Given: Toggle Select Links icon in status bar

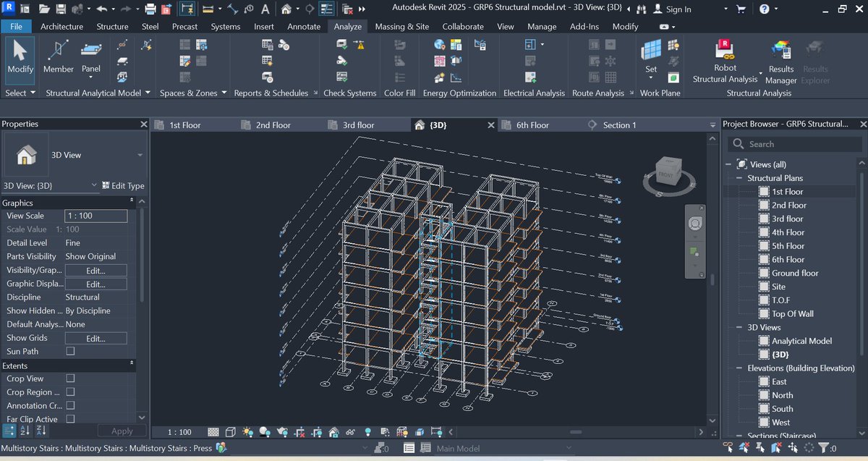Looking at the screenshot, I should [x=727, y=448].
